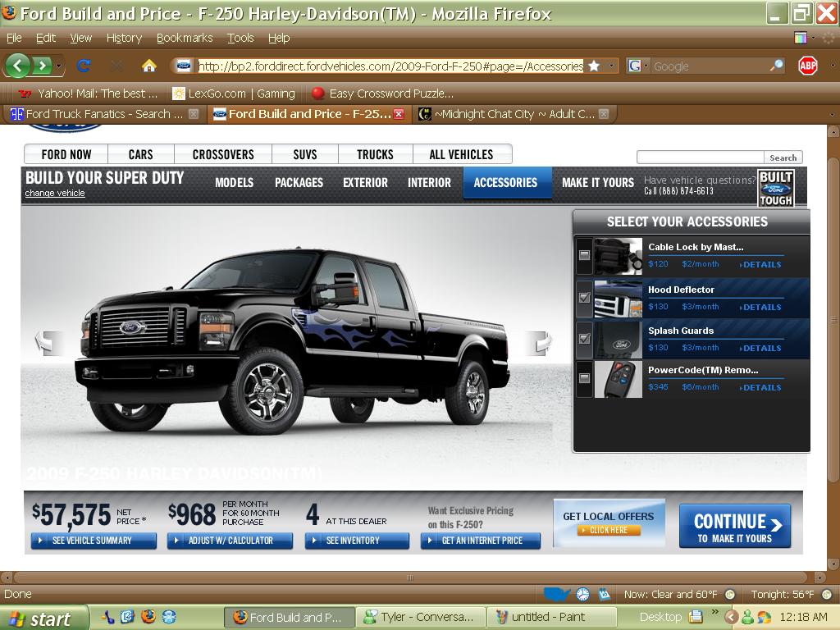
Task: Check the Cable Lock accessory checkbox
Action: 584,256
